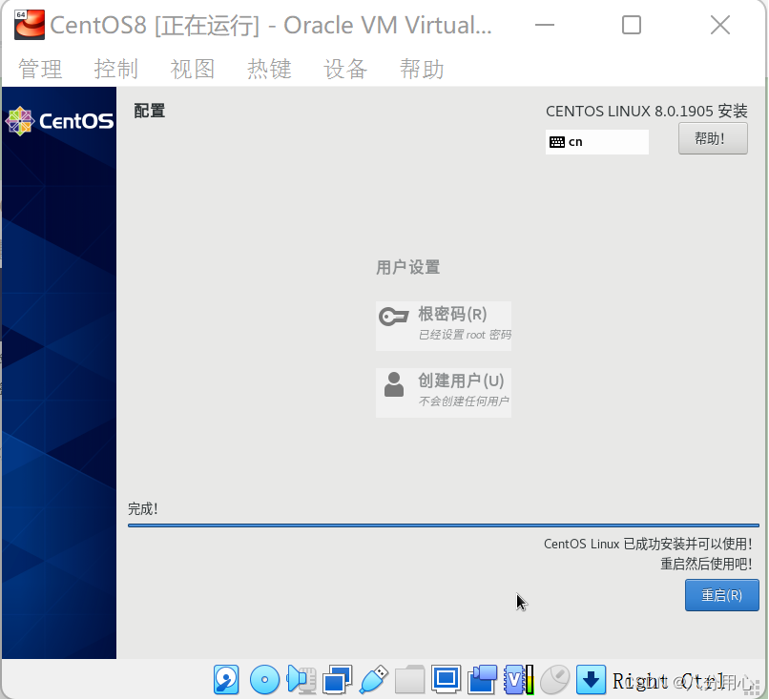Image resolution: width=769 pixels, height=700 pixels.
Task: Open the audio settings status icon
Action: point(301,679)
